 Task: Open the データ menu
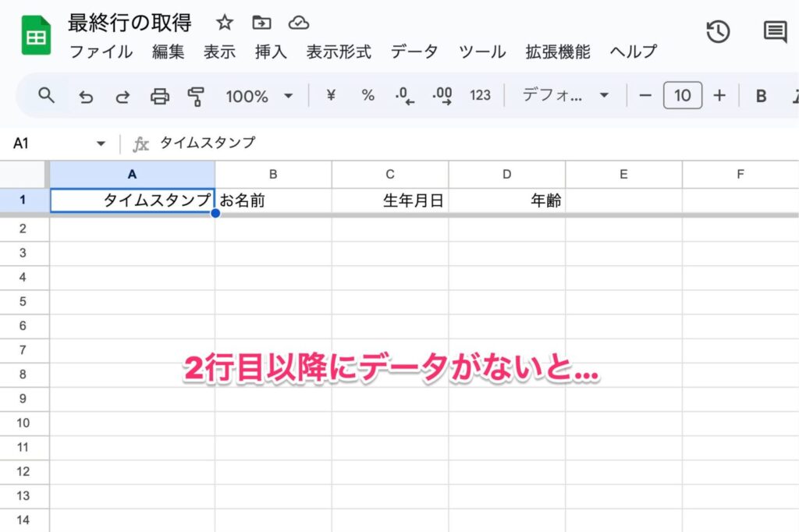pyautogui.click(x=414, y=51)
